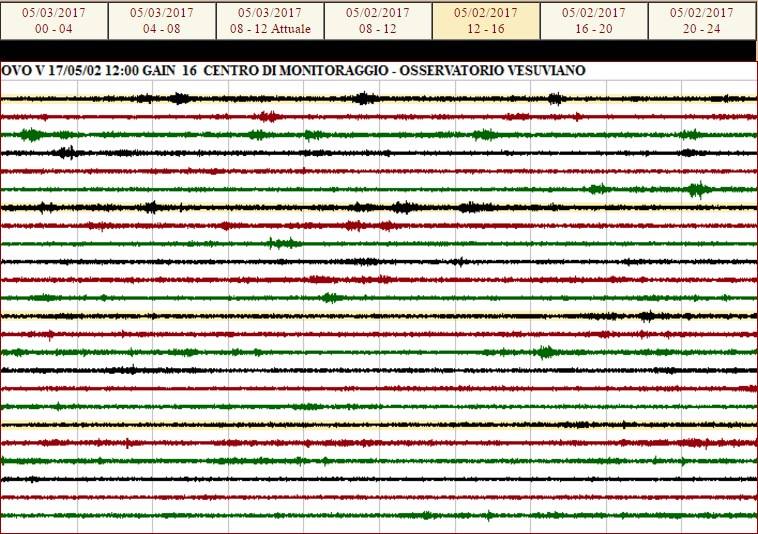Click the bottommost green seismic trace
The width and height of the screenshot is (758, 534).
pos(379,516)
